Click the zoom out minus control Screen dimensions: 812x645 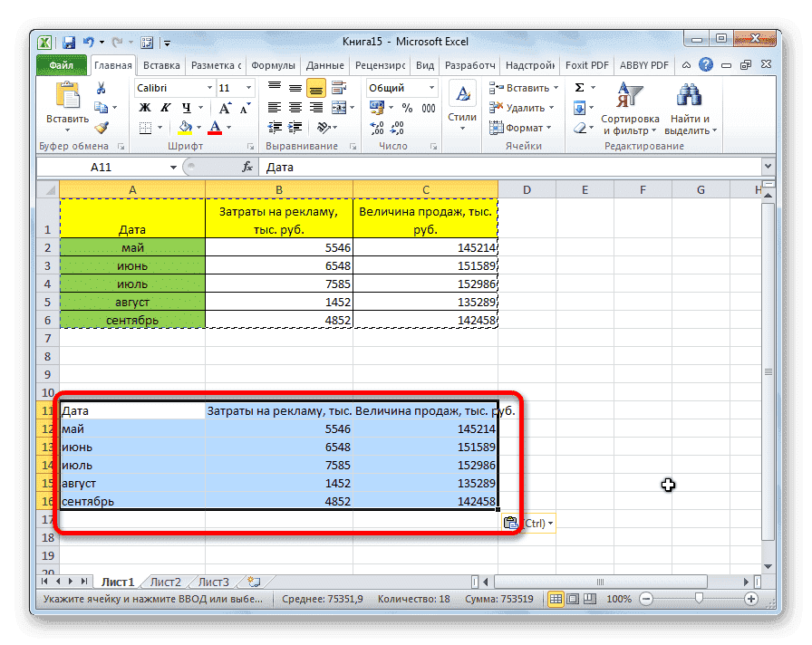tap(645, 599)
